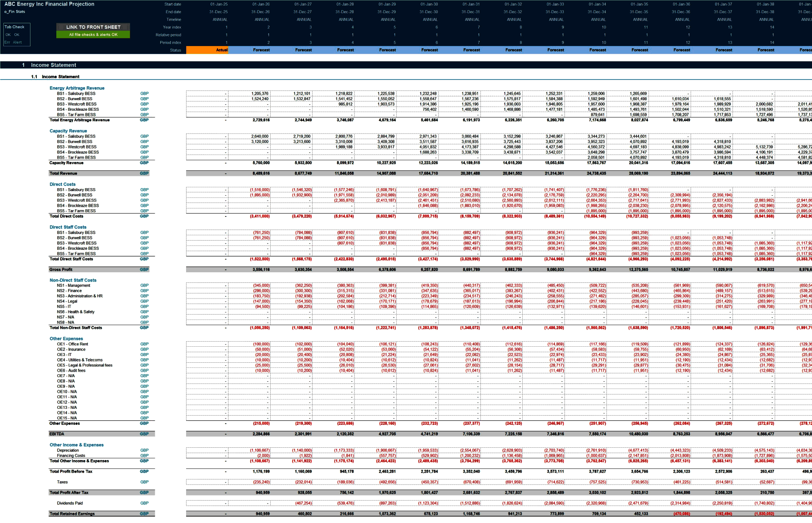The height and width of the screenshot is (523, 812).
Task: Click the 'o_Fin Stats' sheet name label
Action: tap(14, 12)
